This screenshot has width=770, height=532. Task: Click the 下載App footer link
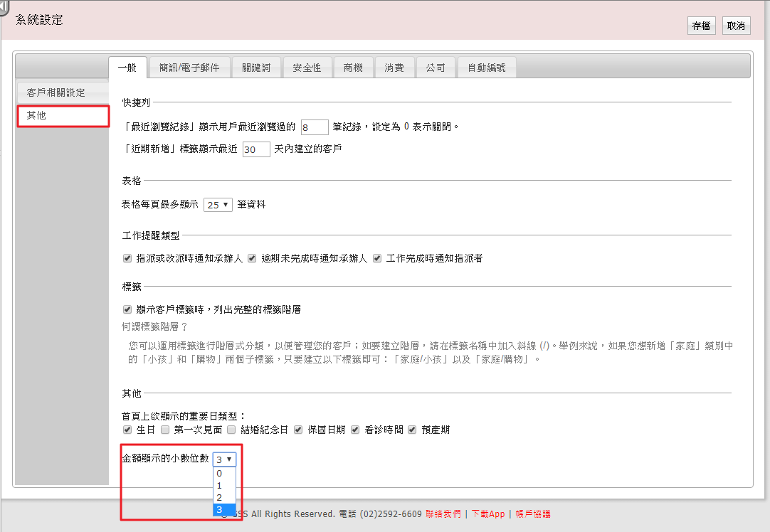(488, 514)
